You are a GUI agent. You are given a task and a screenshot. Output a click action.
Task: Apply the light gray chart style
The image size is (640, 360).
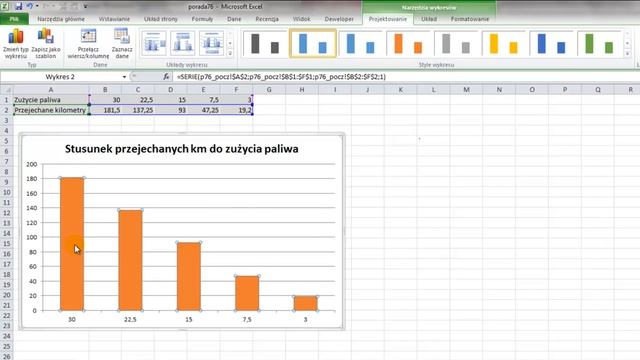[456, 43]
